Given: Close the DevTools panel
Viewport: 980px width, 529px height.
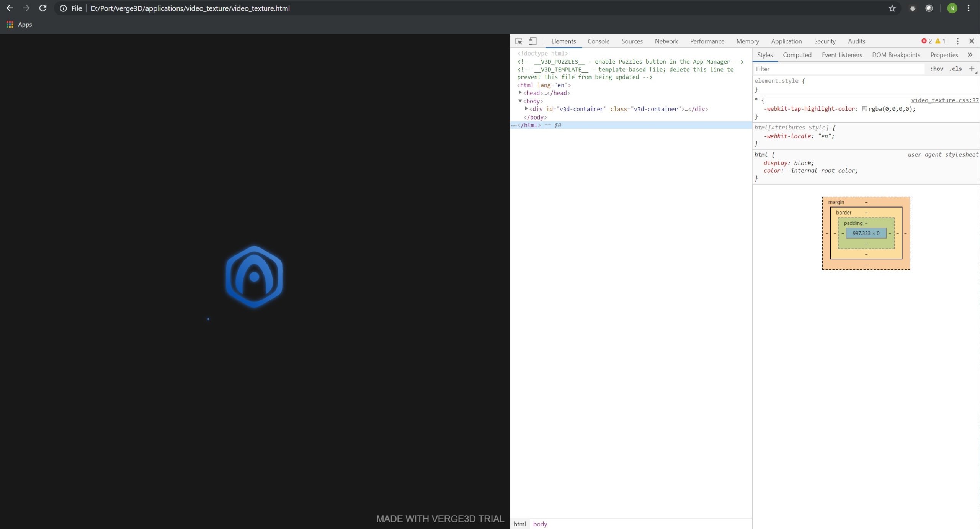Looking at the screenshot, I should coord(972,41).
